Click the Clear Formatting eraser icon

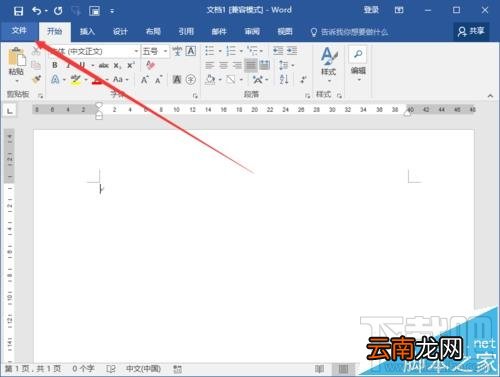click(150, 65)
